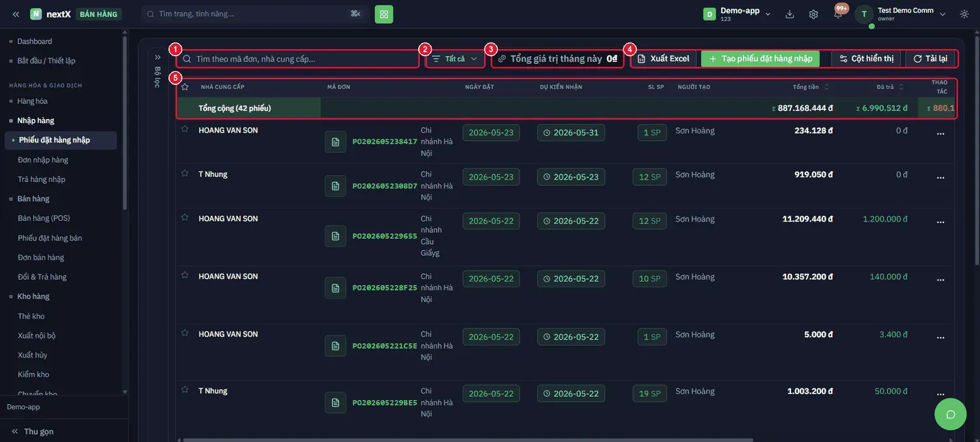The image size is (980, 442).
Task: Click the download icon in the header
Action: [x=790, y=14]
